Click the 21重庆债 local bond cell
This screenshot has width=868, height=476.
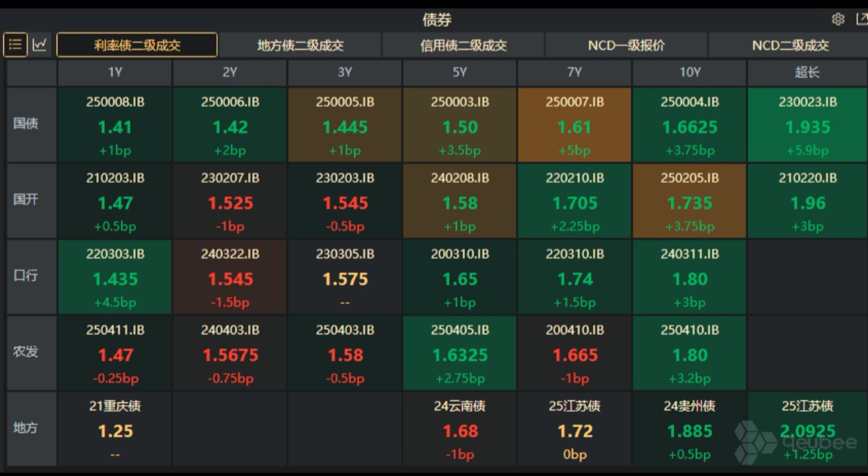[x=115, y=428]
